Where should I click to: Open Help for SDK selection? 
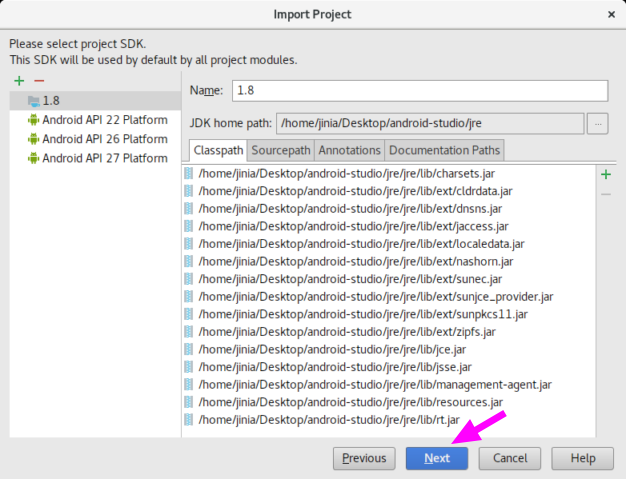point(582,458)
